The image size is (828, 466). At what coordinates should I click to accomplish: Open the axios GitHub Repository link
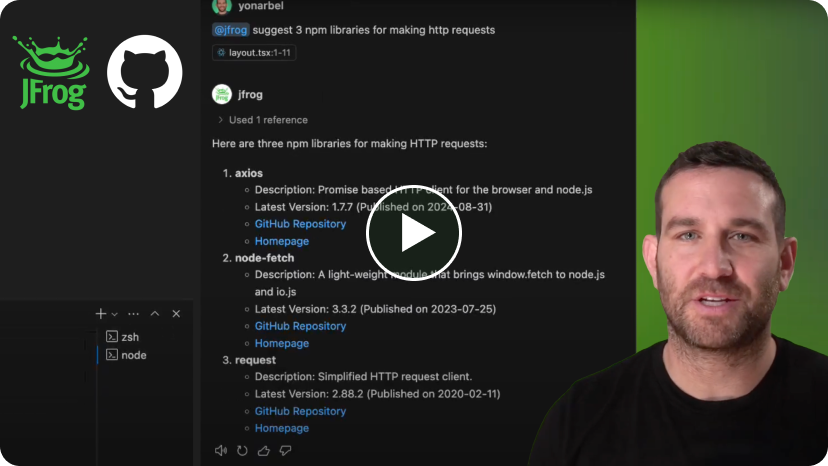[x=300, y=224]
